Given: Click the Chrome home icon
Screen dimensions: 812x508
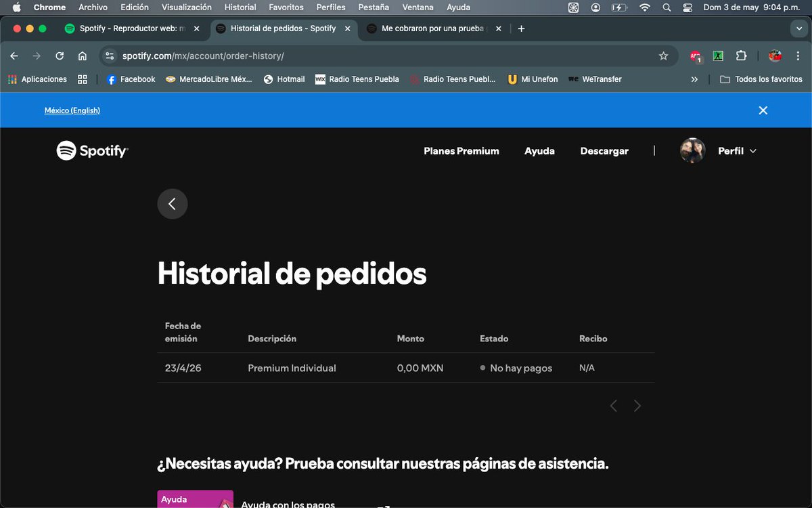Looking at the screenshot, I should 82,56.
